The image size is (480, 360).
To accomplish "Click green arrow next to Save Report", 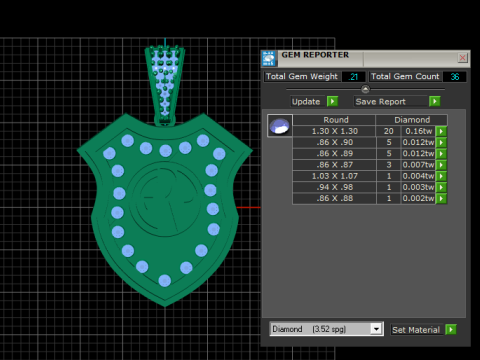I will pyautogui.click(x=435, y=101).
